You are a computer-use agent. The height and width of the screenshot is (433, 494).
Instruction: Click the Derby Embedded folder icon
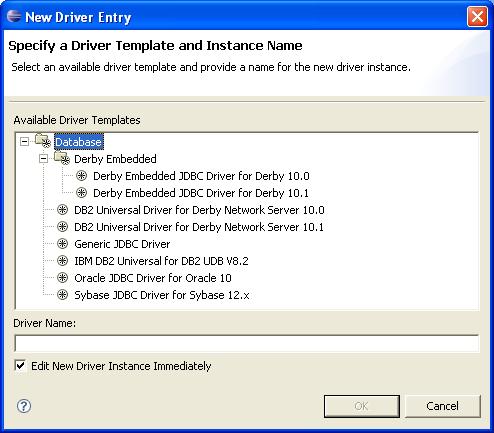62,158
